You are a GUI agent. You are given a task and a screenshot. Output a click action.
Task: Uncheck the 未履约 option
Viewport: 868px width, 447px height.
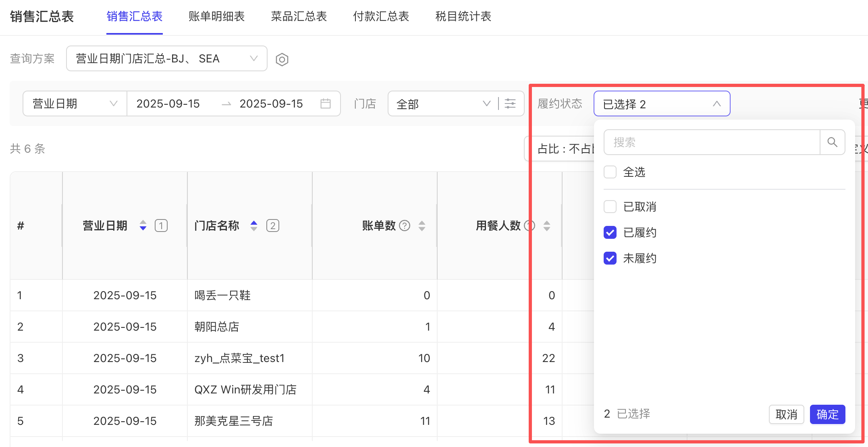point(610,258)
